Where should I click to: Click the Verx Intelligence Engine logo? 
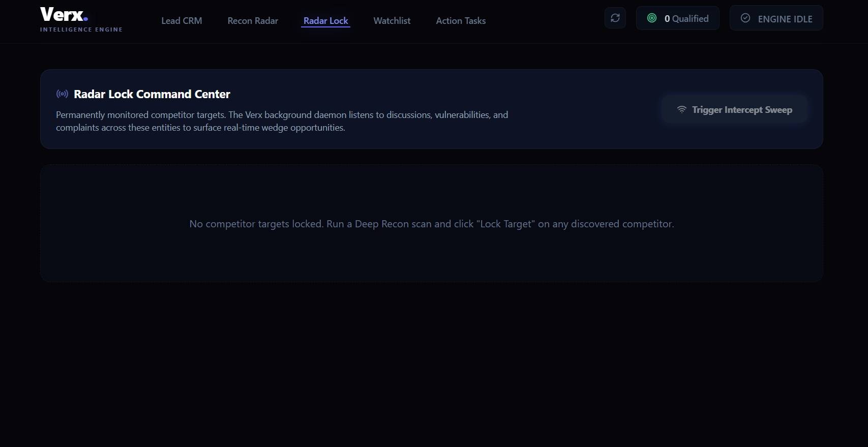(81, 19)
